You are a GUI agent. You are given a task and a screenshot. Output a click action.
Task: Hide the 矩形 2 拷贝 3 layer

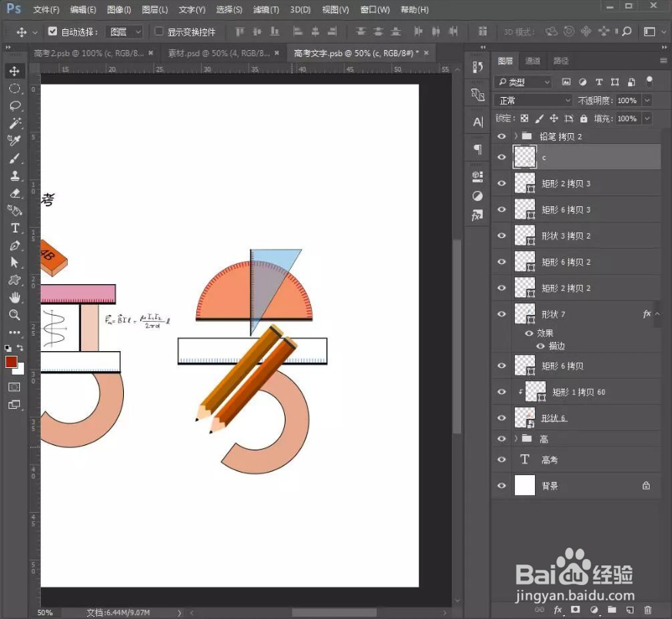click(x=501, y=183)
